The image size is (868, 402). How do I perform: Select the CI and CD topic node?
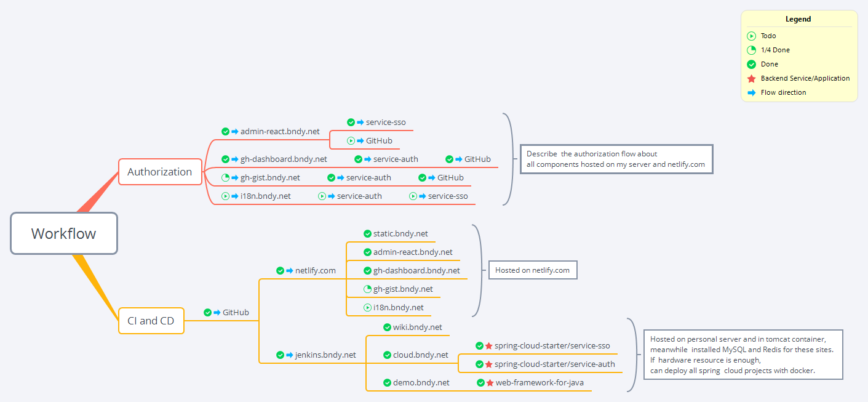(x=151, y=321)
